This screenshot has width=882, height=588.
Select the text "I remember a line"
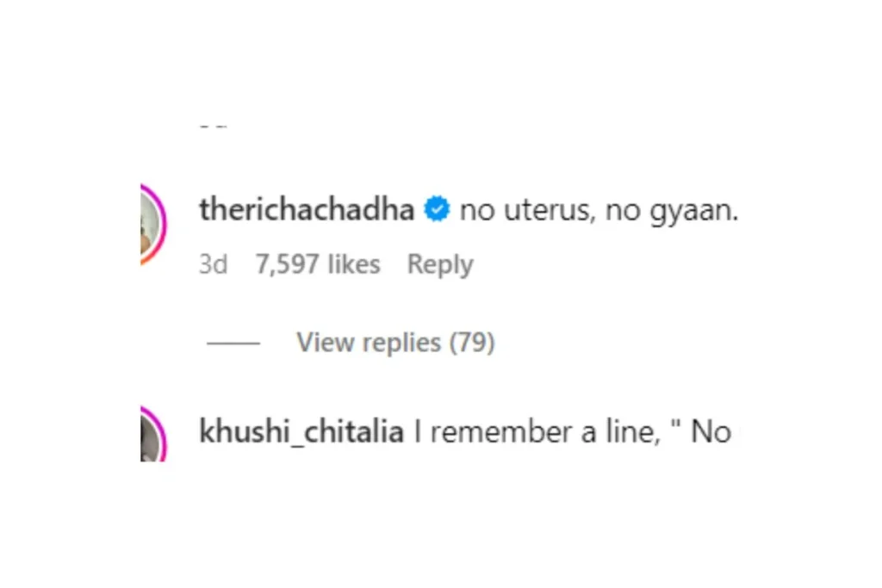pyautogui.click(x=536, y=432)
